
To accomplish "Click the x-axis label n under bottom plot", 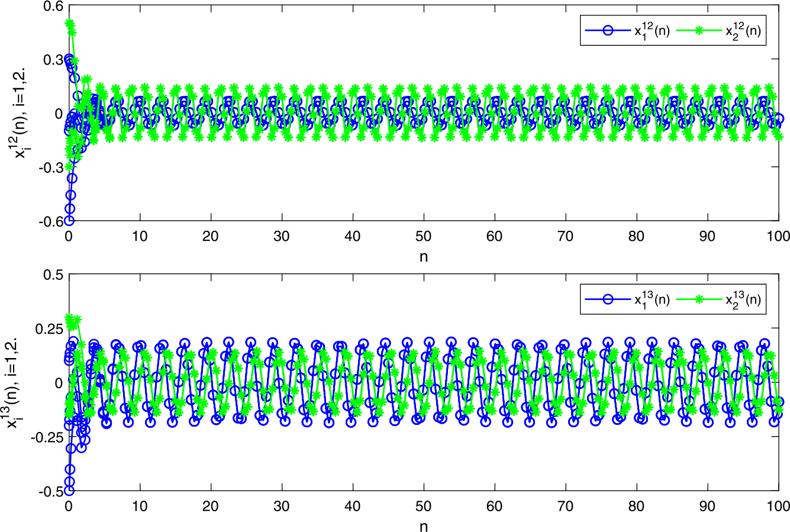I will (424, 527).
